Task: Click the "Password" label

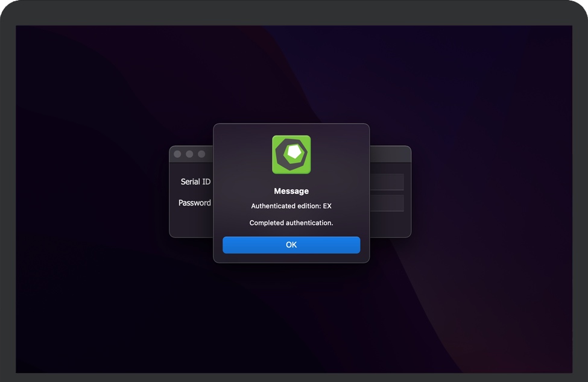Action: [194, 202]
